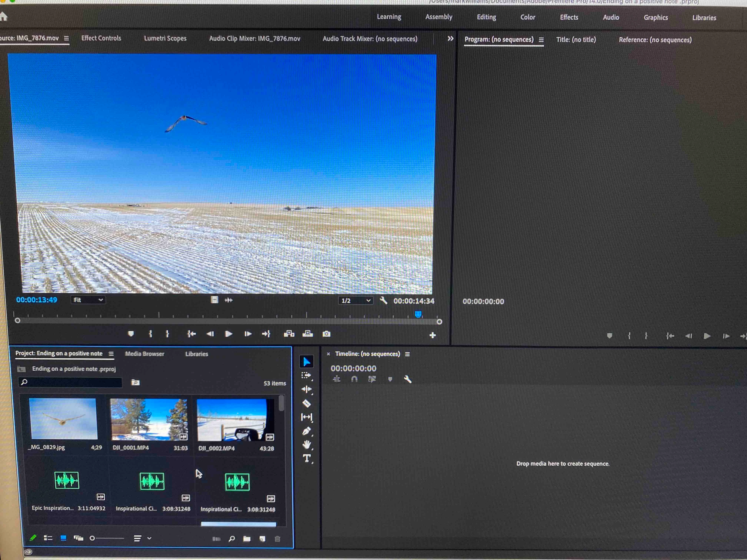Viewport: 747px width, 560px height.
Task: Play the clip in Source monitor
Action: (229, 334)
